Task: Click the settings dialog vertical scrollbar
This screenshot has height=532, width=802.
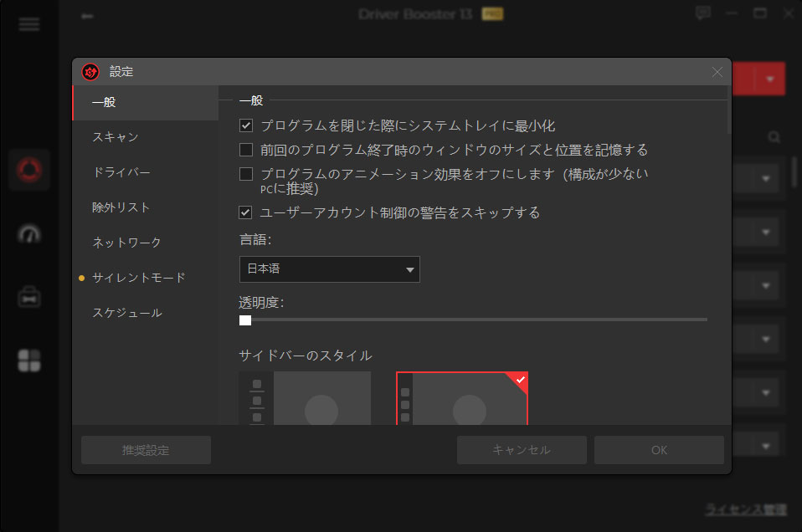Action: click(x=729, y=110)
